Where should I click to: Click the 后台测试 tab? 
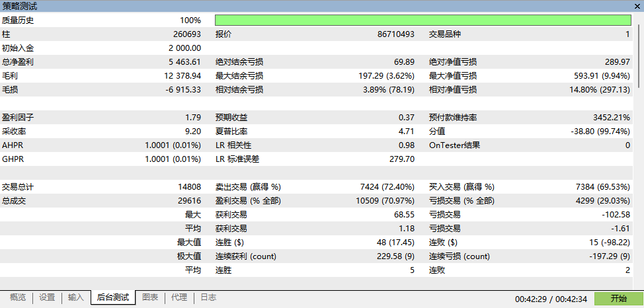[113, 297]
